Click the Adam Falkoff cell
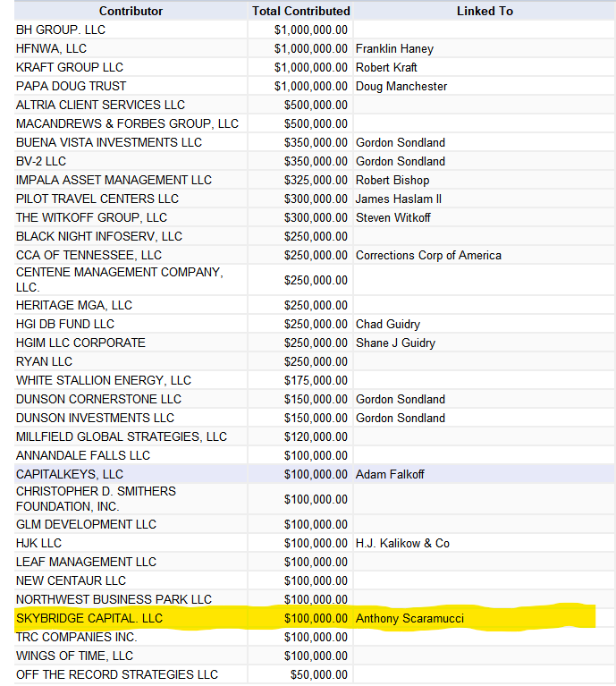This screenshot has width=616, height=686. [485, 475]
